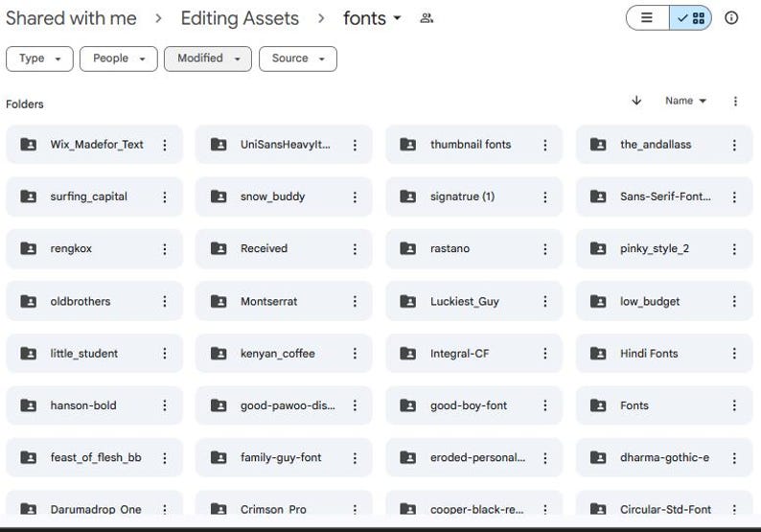Open more actions for rastano folder
The image size is (761, 532).
[x=545, y=249]
